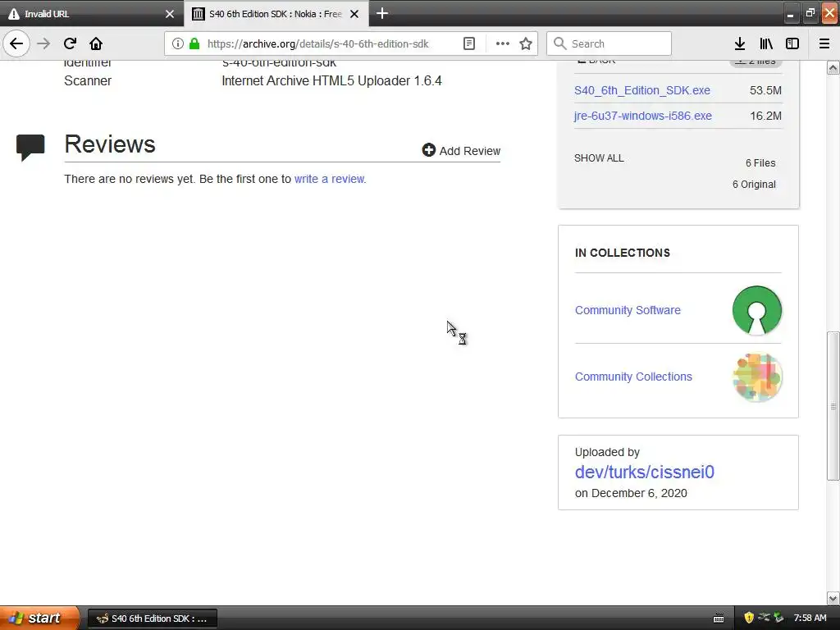Click the Reviews speech bubble icon
This screenshot has height=630, width=840.
pyautogui.click(x=30, y=148)
